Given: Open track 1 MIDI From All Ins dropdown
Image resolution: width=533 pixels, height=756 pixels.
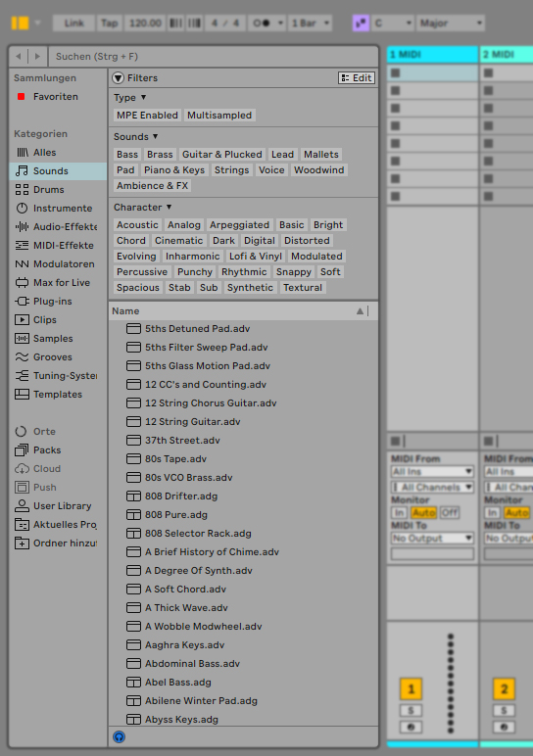Looking at the screenshot, I should 432,472.
